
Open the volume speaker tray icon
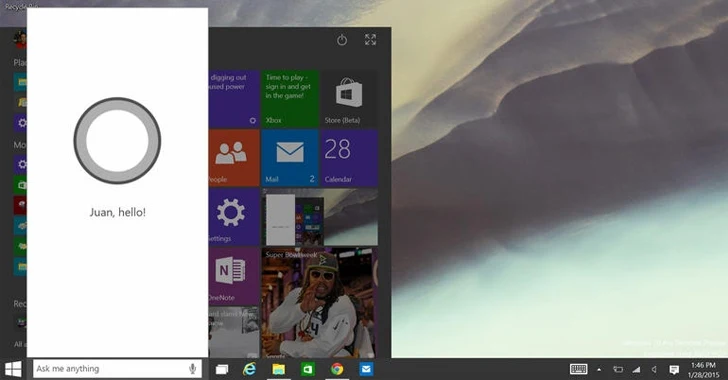[x=654, y=370]
